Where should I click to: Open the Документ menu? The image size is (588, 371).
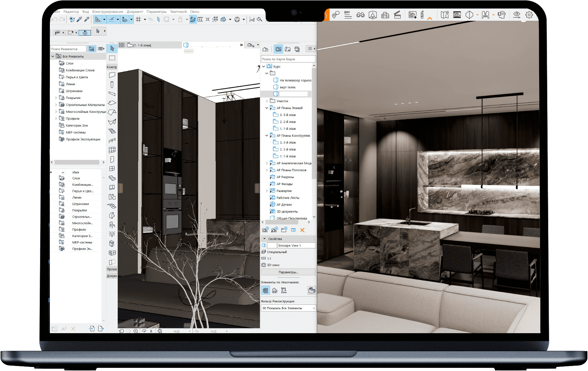[x=135, y=12]
